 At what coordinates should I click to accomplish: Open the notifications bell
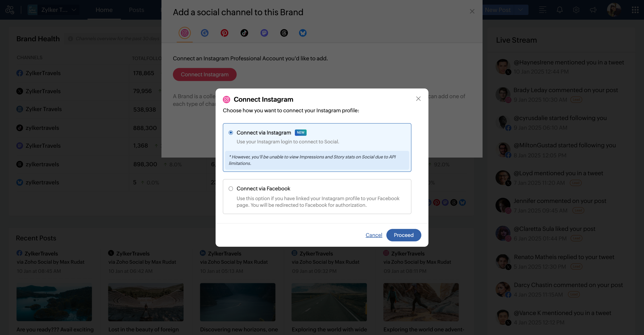(559, 10)
